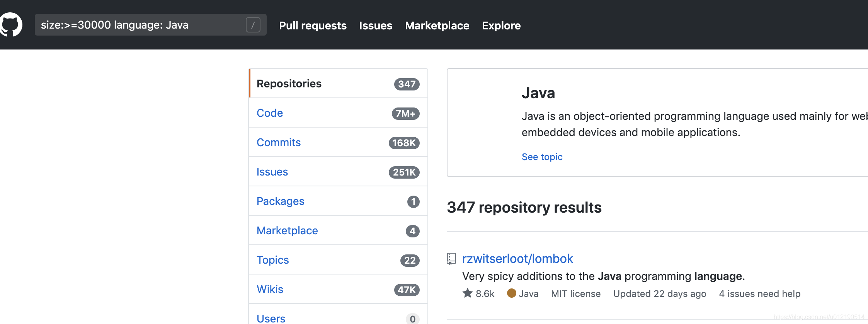Open Pull requests in the top navigation
This screenshot has width=868, height=324.
[313, 26]
